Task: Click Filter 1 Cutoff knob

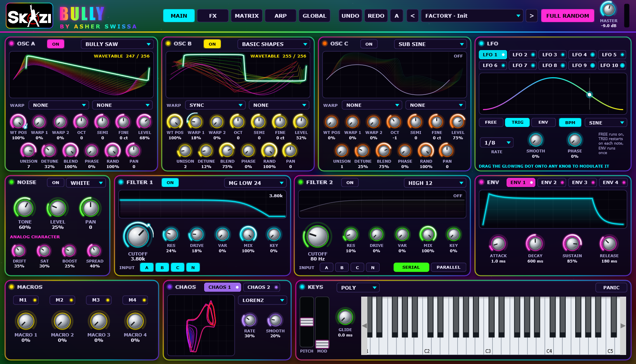Action: 138,236
